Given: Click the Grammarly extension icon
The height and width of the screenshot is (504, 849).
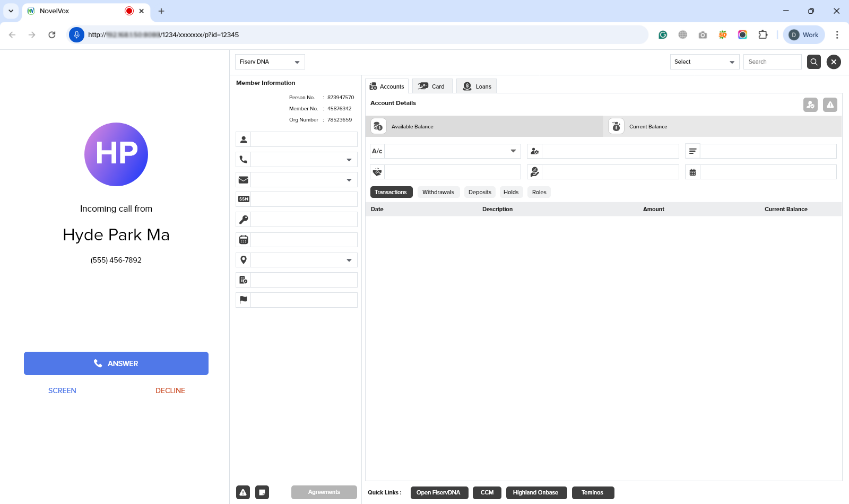Looking at the screenshot, I should point(663,34).
